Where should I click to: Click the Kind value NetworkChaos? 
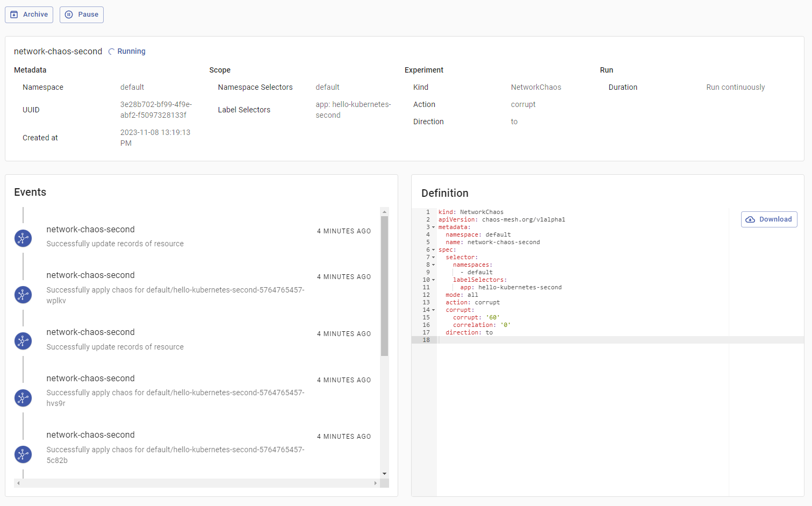[536, 87]
